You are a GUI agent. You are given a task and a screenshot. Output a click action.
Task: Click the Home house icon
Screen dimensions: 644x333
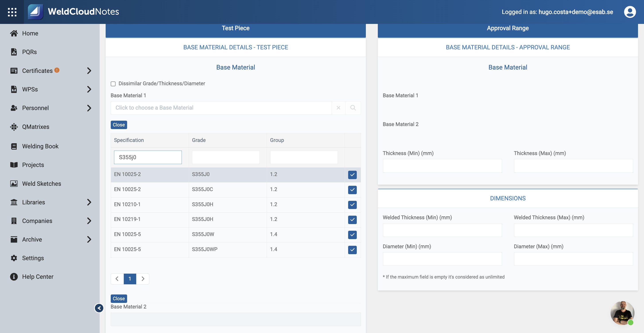click(14, 33)
